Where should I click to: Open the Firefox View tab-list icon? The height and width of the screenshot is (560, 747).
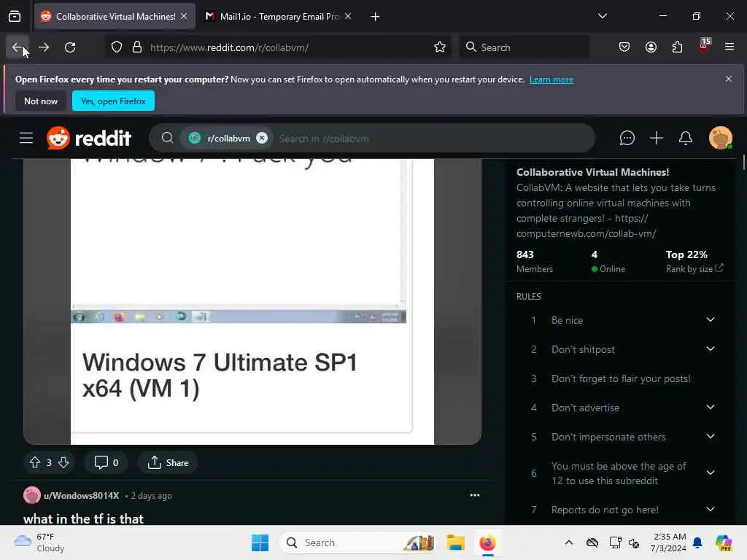pos(15,17)
